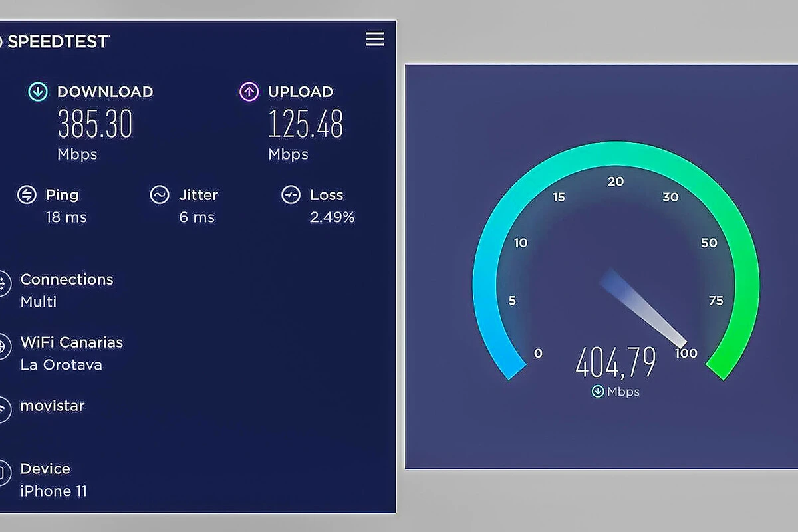Open the hamburger menu
Viewport: 798px width, 532px height.
375,39
